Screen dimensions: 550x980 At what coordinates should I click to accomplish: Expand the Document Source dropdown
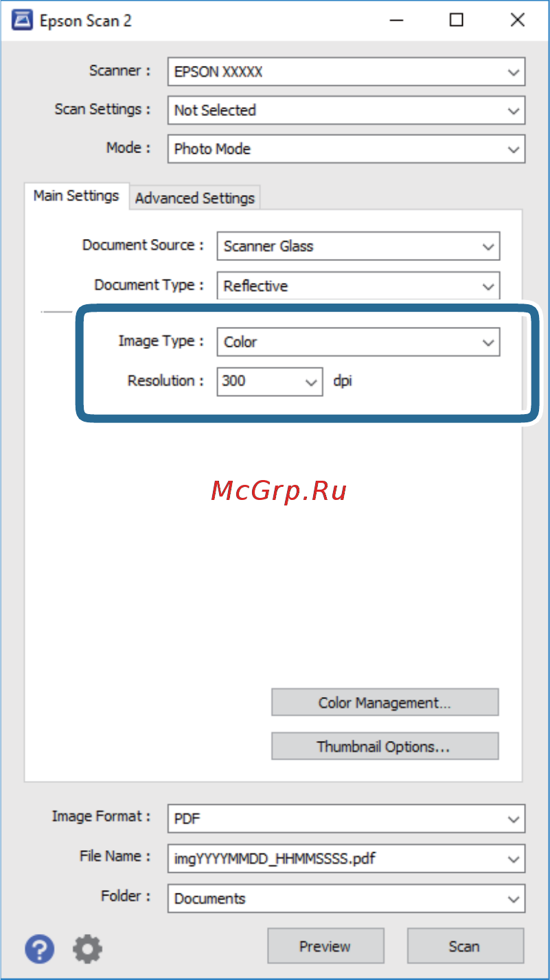[358, 246]
